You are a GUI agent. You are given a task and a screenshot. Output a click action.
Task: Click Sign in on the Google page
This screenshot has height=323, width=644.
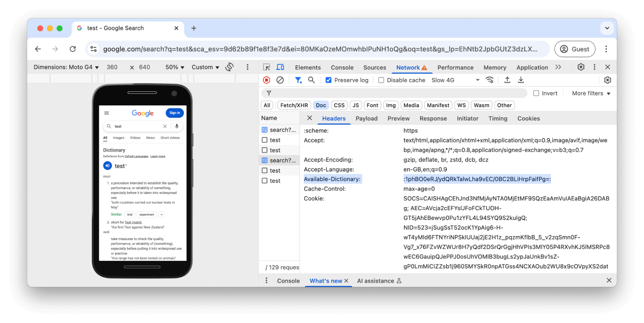[175, 113]
